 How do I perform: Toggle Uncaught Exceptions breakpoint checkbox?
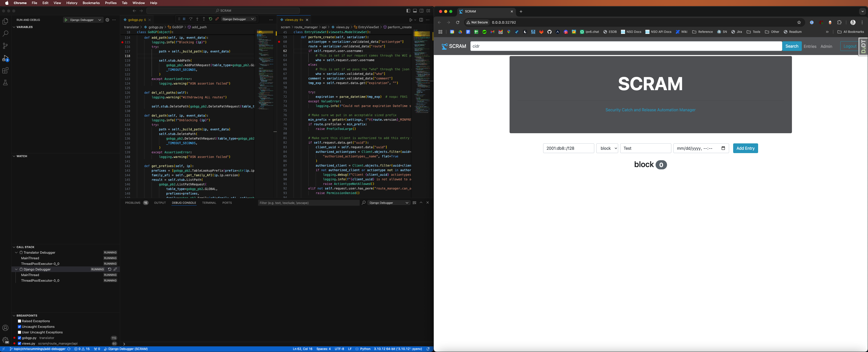coord(20,327)
